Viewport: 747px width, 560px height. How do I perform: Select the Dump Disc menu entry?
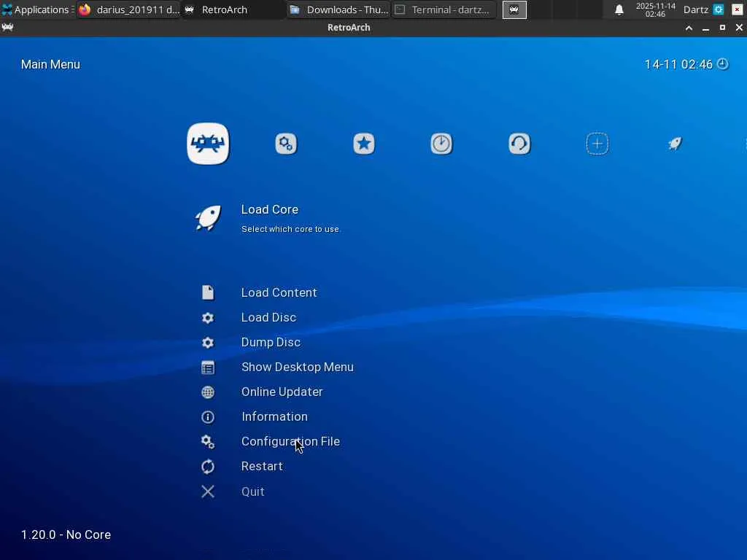click(271, 343)
